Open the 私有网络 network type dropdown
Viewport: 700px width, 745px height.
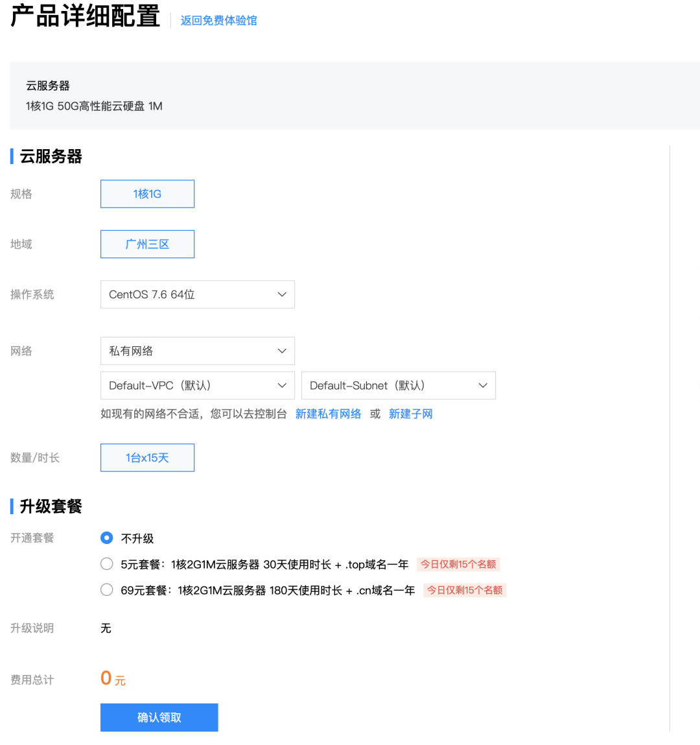[198, 351]
